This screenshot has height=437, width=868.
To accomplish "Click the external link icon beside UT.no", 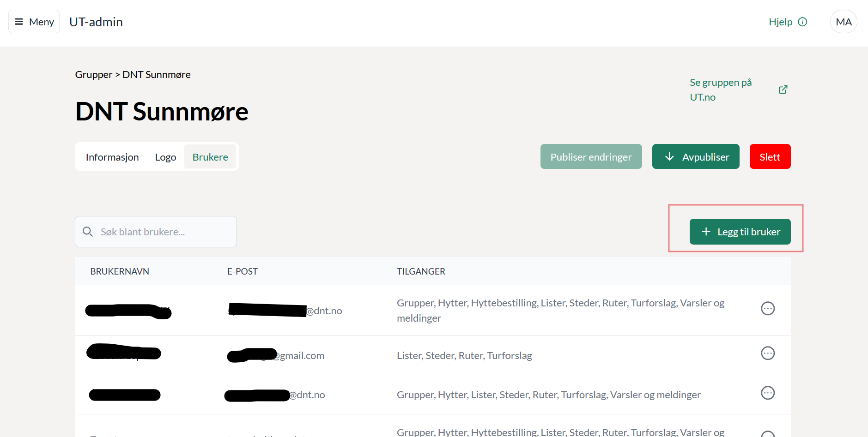I will 783,90.
